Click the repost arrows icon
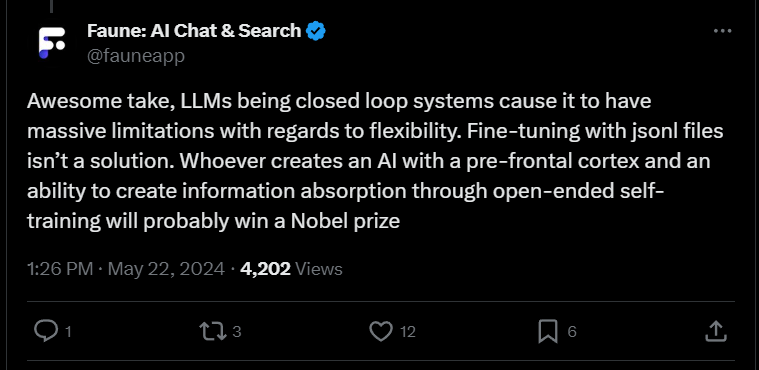This screenshot has height=370, width=759. [213, 331]
